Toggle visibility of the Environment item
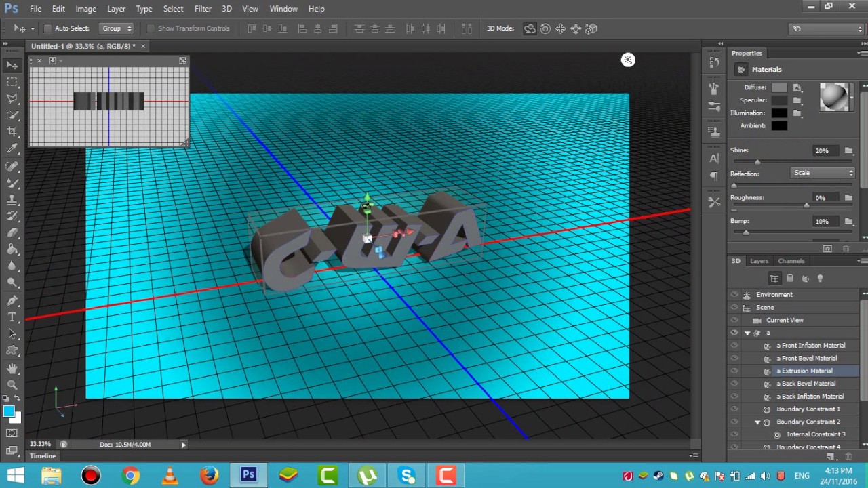 tap(734, 295)
